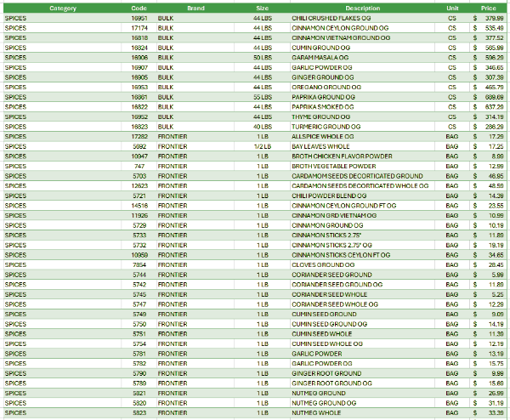Click the Brand column header
The width and height of the screenshot is (510, 420).
click(x=195, y=8)
